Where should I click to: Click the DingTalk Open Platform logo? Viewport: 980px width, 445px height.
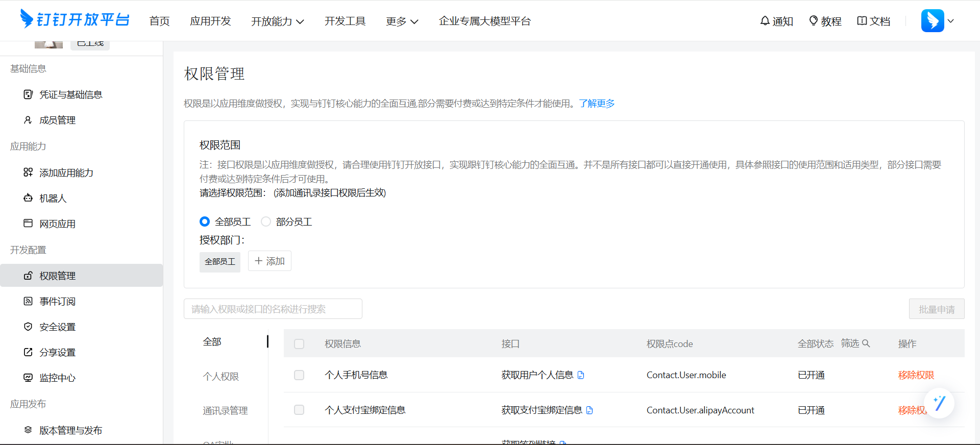coord(75,19)
